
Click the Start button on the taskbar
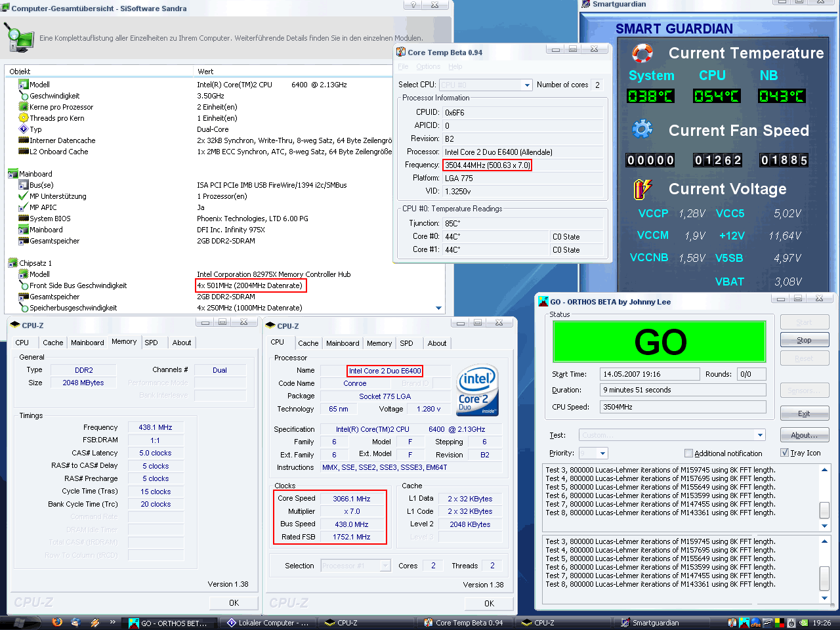[x=18, y=622]
